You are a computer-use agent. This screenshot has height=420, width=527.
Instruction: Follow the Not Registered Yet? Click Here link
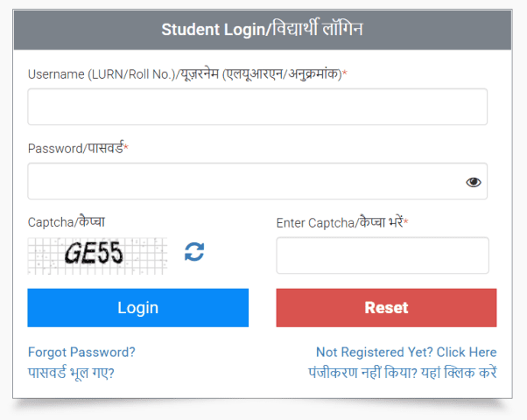tap(406, 353)
